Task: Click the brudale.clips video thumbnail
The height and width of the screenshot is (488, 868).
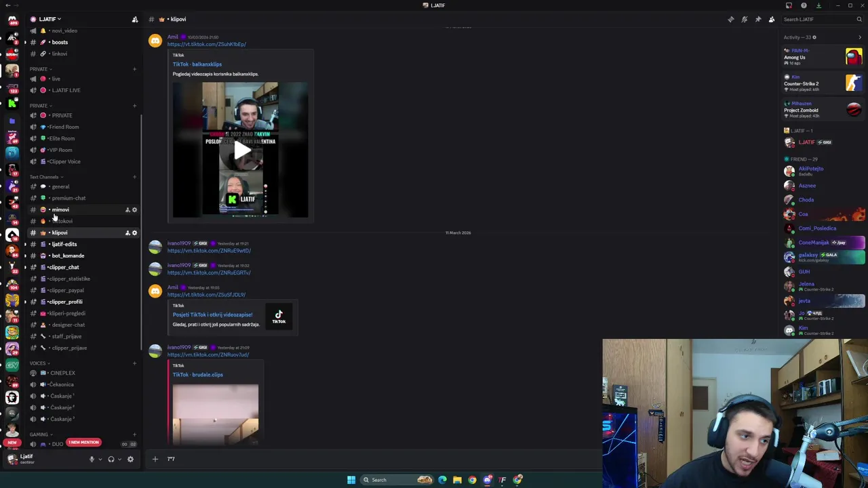Action: click(215, 413)
